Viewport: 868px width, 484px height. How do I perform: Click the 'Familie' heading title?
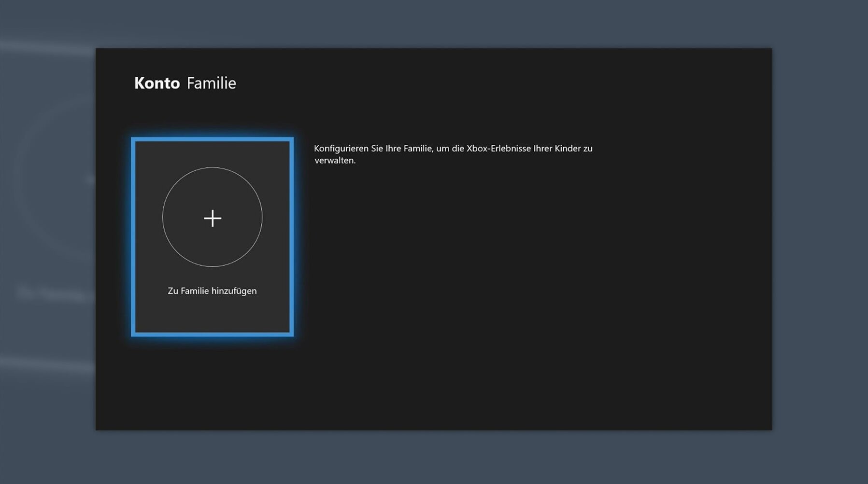pyautogui.click(x=211, y=83)
